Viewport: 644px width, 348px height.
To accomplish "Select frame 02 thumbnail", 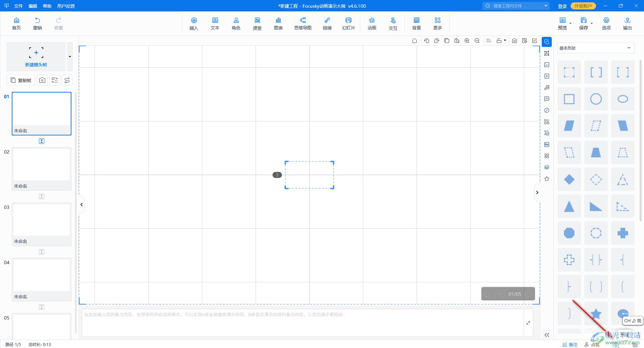I will (42, 169).
